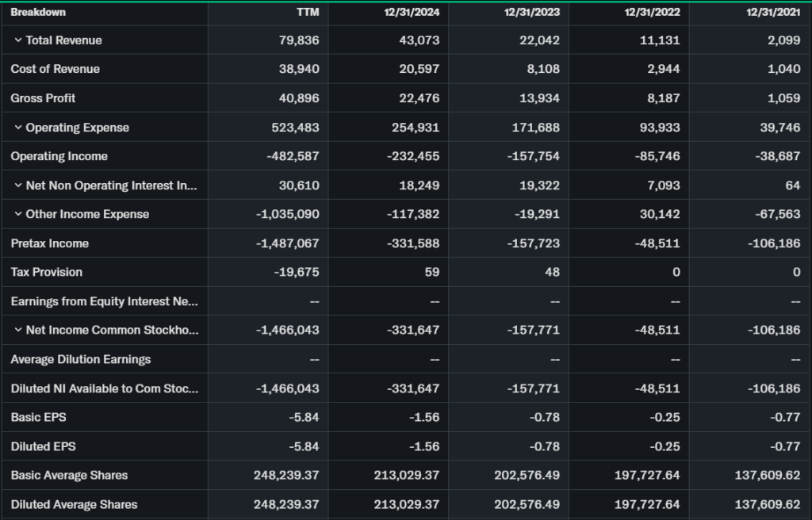Image resolution: width=812 pixels, height=520 pixels.
Task: Expand the Other Income Expense chevron
Action: (x=17, y=214)
